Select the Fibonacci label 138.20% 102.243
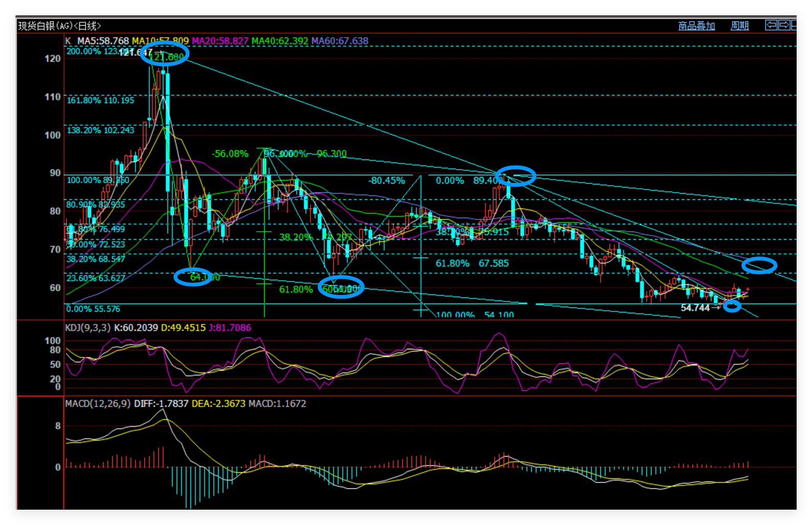This screenshot has width=812, height=525. (100, 130)
